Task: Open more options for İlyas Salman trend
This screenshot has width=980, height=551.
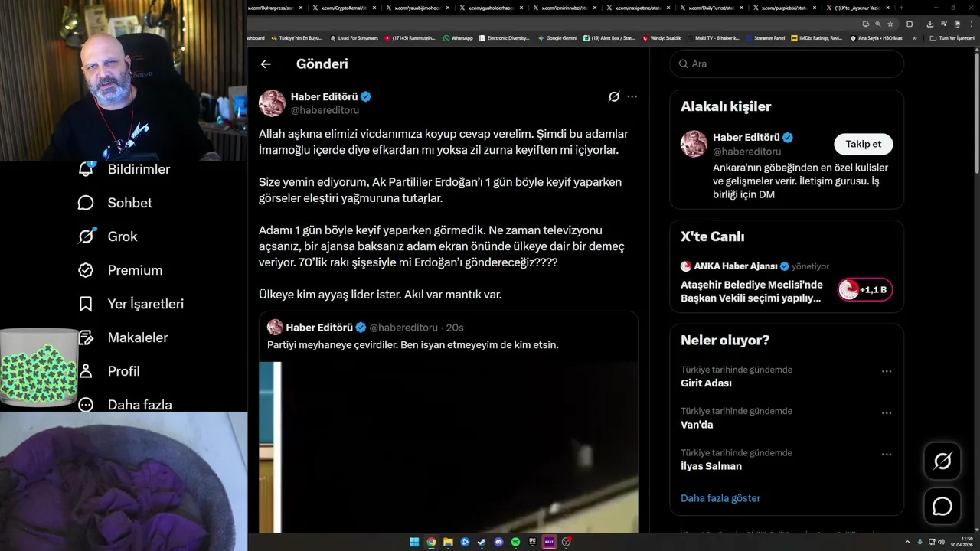Action: click(887, 455)
